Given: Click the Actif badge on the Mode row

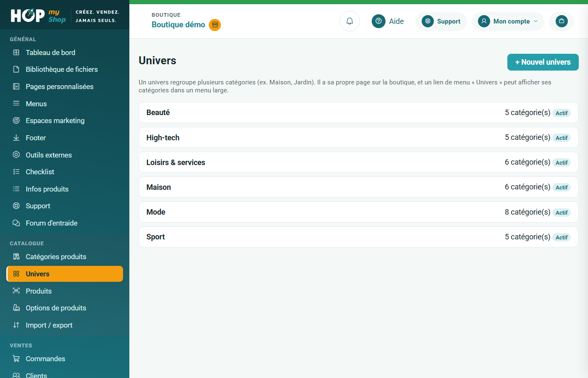Looking at the screenshot, I should click(x=562, y=213).
